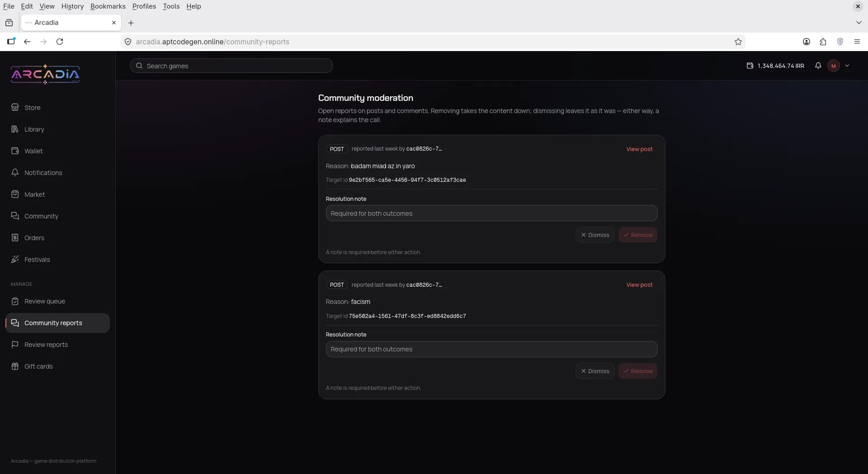Viewport: 868px width, 474px height.
Task: Click the search magnifier icon
Action: 139,66
